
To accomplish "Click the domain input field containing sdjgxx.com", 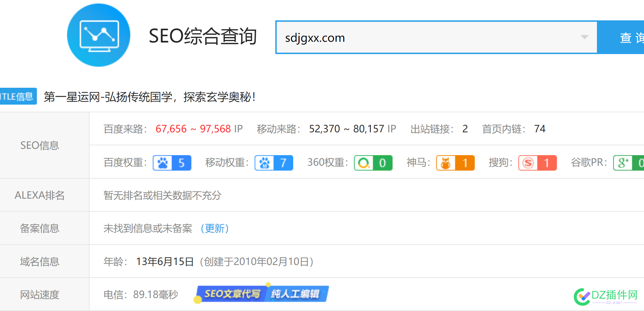I will [436, 37].
